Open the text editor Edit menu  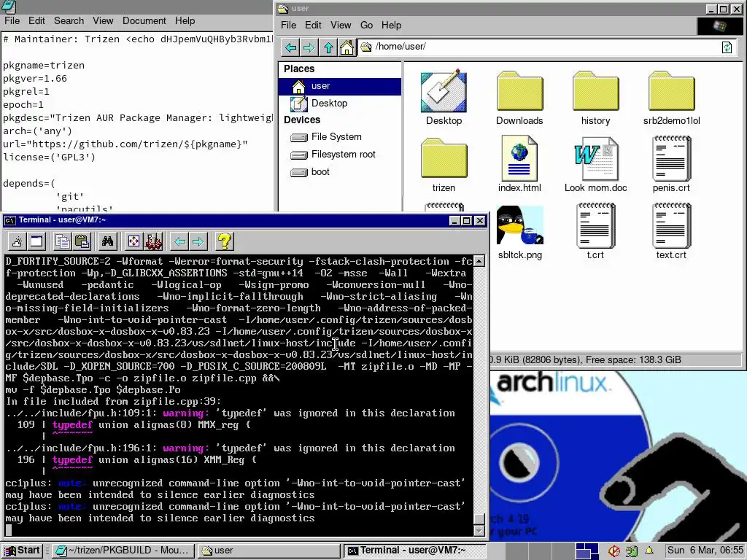tap(36, 21)
